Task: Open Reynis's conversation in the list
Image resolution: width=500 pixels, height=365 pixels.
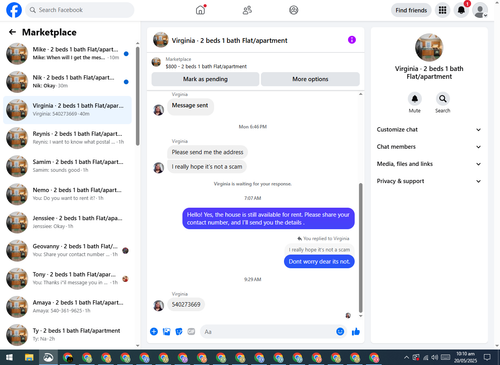Action: click(67, 138)
